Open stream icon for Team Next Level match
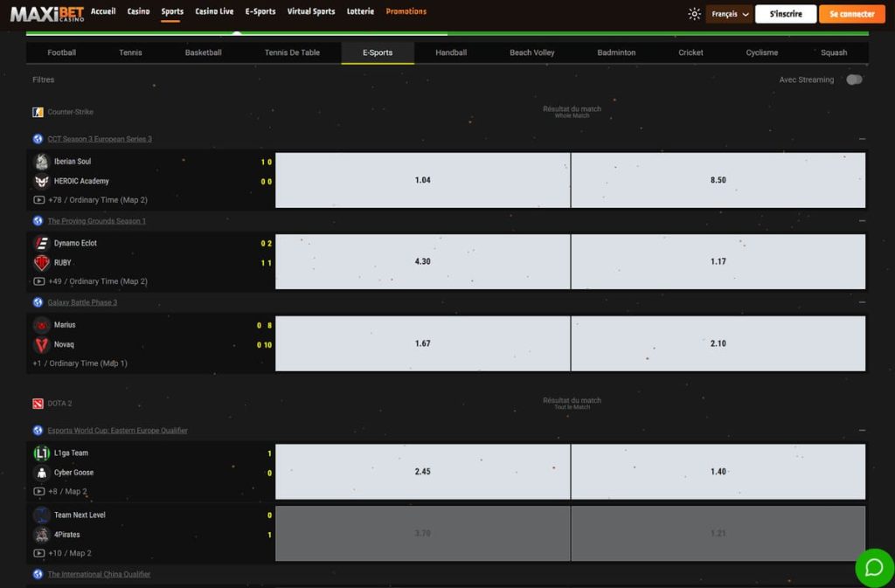The height and width of the screenshot is (588, 895). (38, 553)
